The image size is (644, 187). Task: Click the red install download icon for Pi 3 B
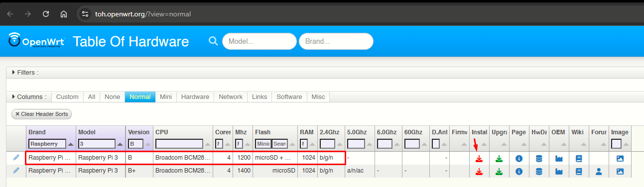(x=479, y=159)
